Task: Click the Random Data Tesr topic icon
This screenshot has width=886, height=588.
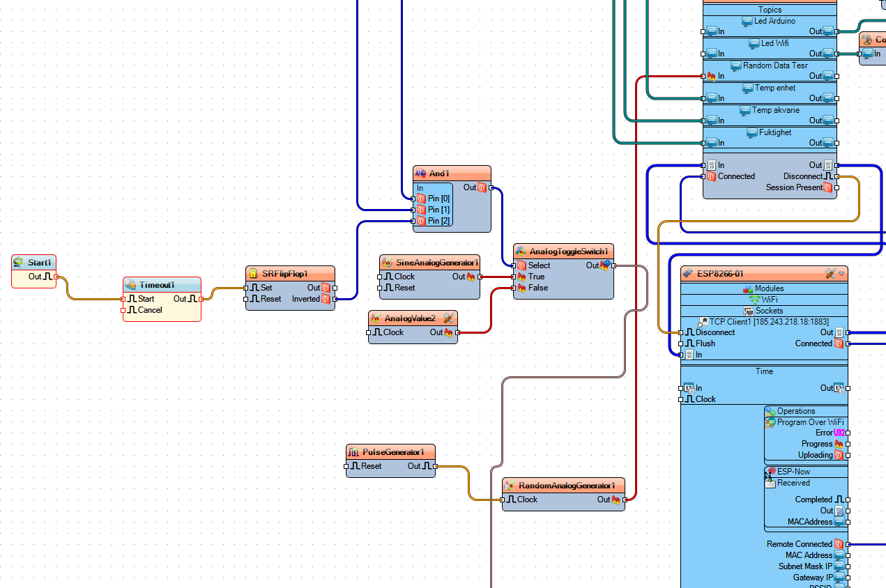Action: 736,65
